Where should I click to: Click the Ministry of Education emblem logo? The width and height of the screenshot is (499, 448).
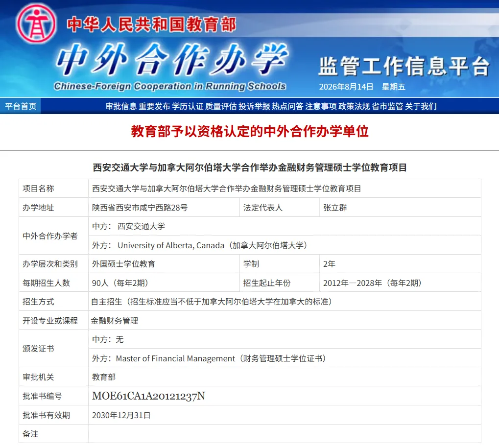click(36, 24)
